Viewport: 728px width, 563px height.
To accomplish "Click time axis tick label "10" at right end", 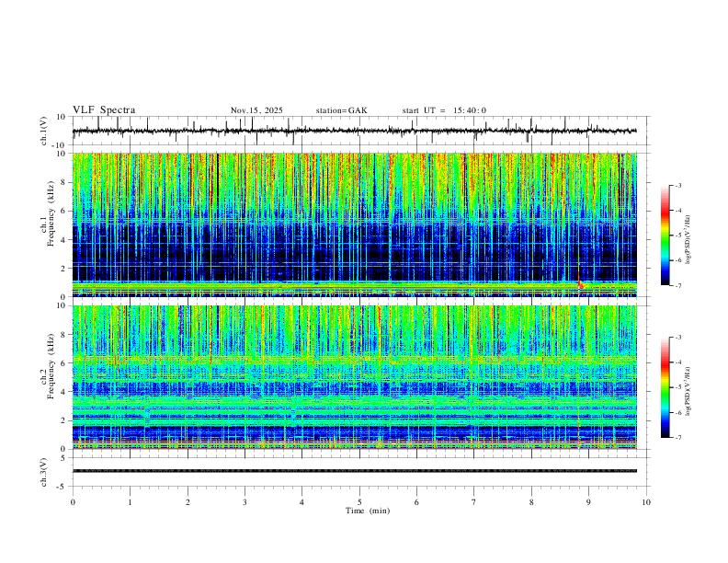I will click(x=646, y=502).
